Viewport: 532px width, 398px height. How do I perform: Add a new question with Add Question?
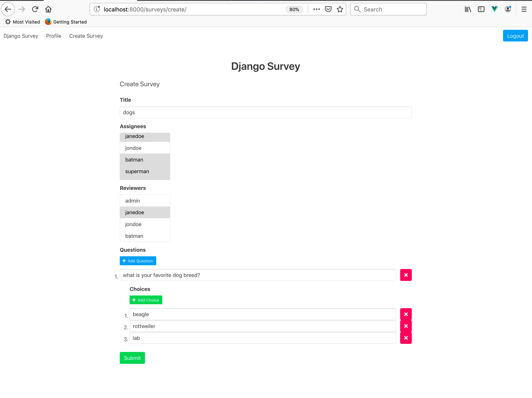(138, 261)
